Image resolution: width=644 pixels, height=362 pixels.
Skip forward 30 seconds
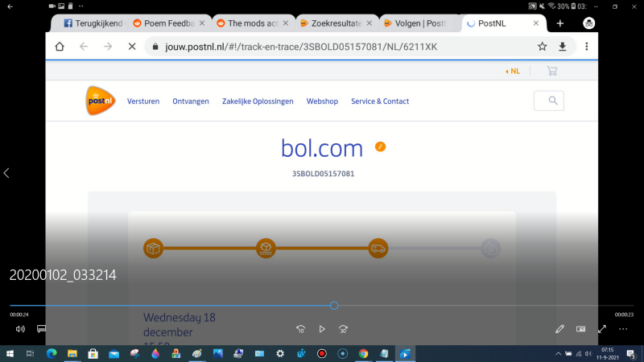point(344,329)
